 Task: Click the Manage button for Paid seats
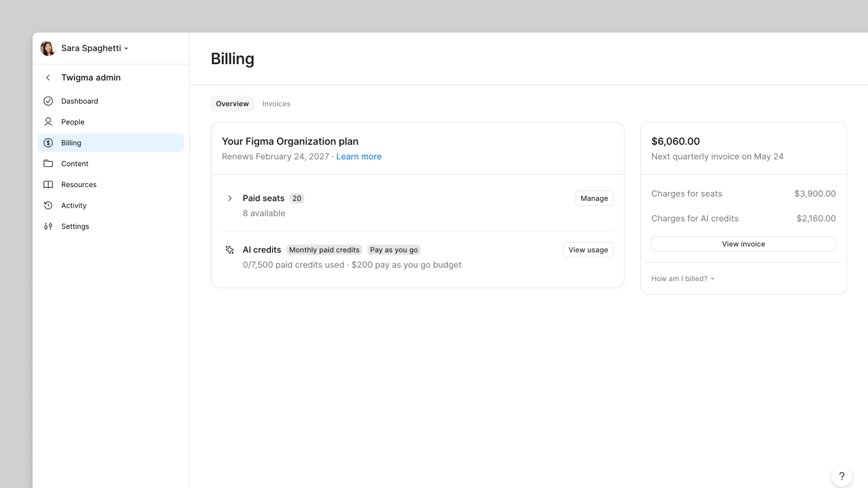[x=594, y=198]
